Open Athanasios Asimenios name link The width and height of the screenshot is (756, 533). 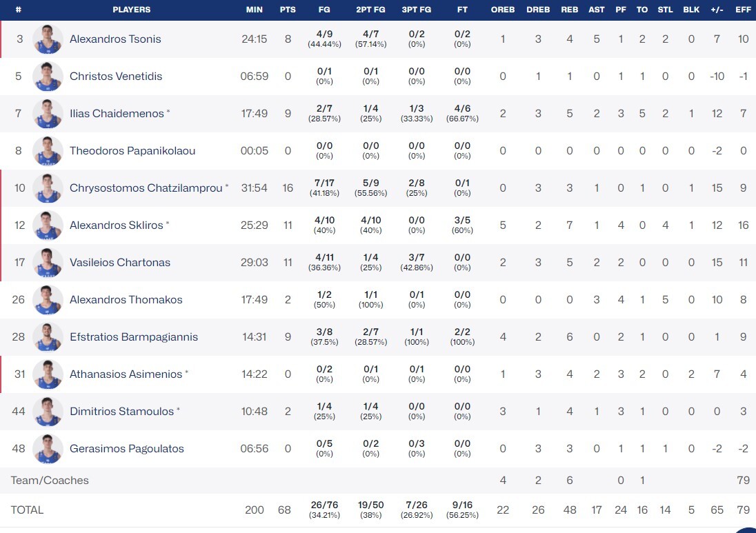(126, 374)
